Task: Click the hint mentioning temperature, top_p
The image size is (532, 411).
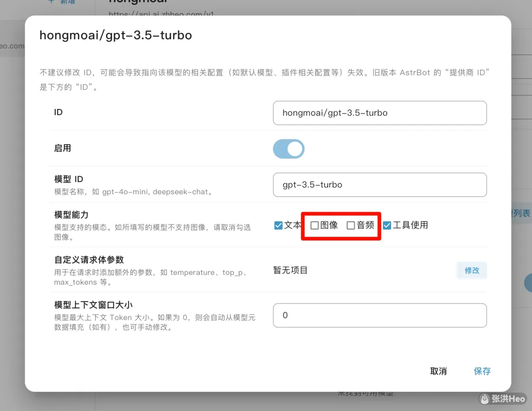Action: [x=152, y=277]
